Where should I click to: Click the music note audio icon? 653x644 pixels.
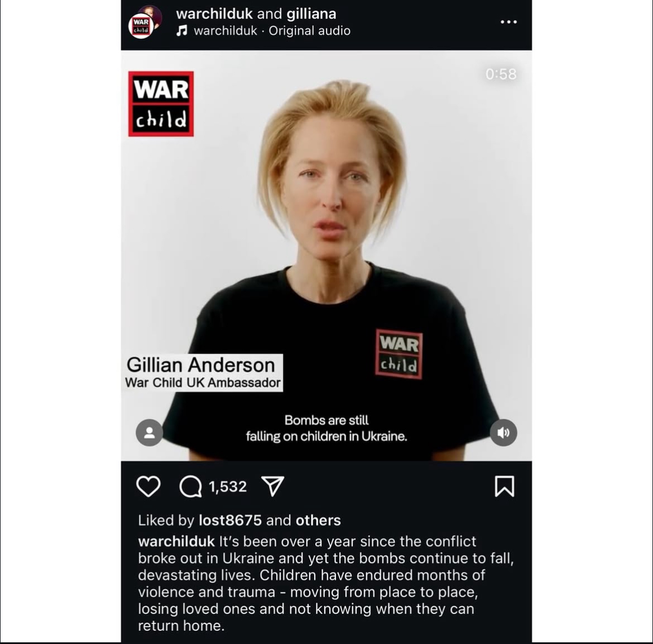click(x=181, y=31)
